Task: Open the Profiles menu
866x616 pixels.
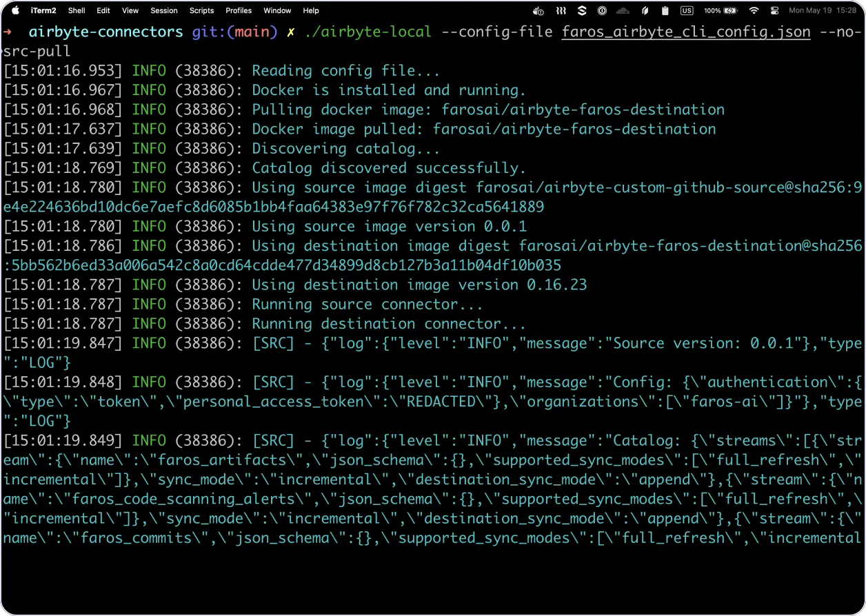Action: (239, 10)
